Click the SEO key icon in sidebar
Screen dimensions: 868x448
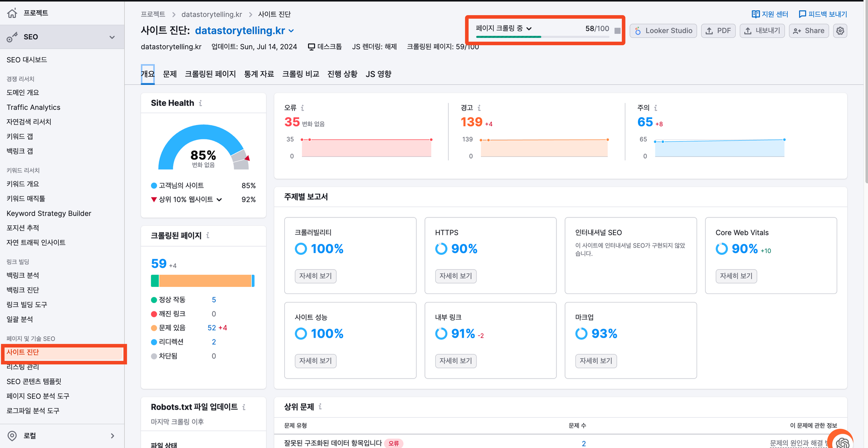tap(12, 37)
